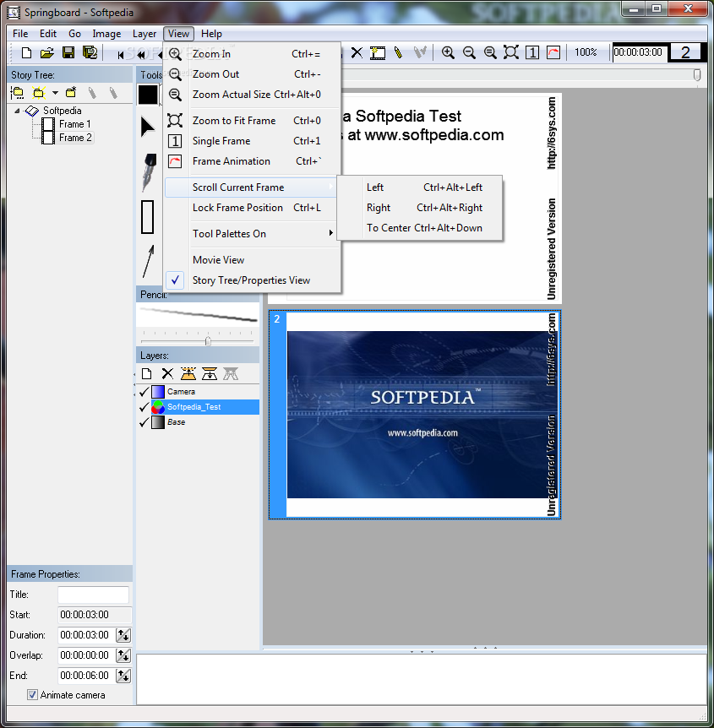Choose To Center in scroll submenu

coord(420,228)
